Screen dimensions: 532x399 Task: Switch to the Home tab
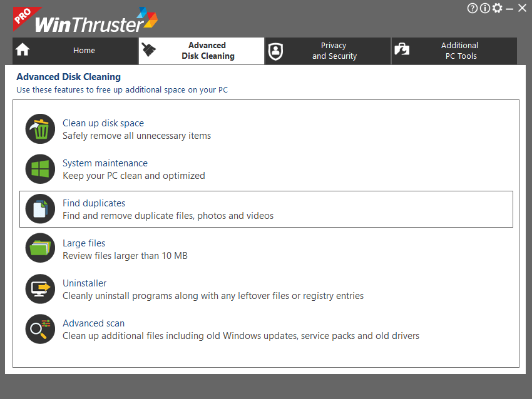pyautogui.click(x=75, y=51)
